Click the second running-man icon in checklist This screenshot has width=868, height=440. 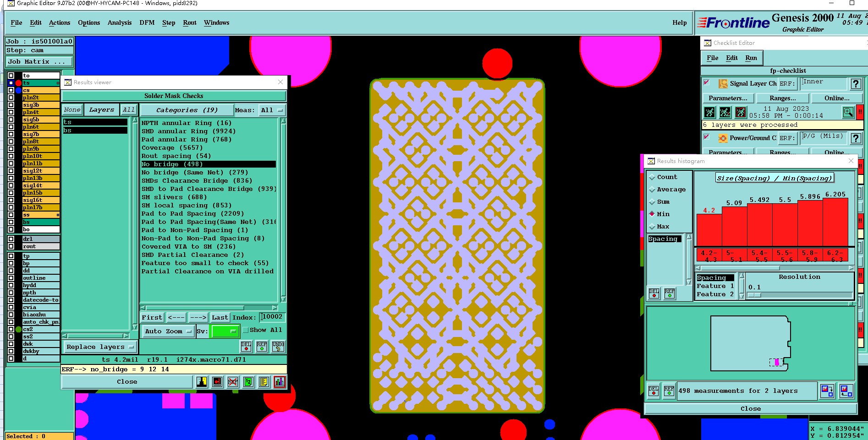tap(725, 112)
